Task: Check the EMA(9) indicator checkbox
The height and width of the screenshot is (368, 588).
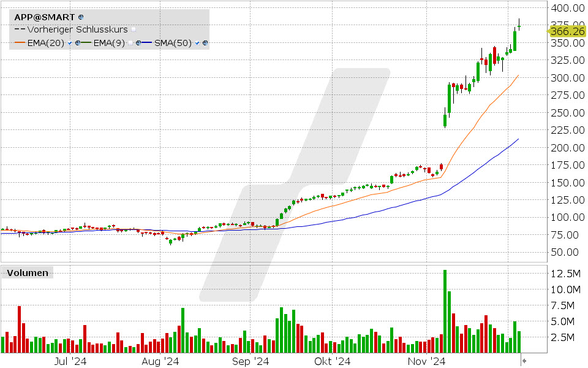Action: coord(130,43)
